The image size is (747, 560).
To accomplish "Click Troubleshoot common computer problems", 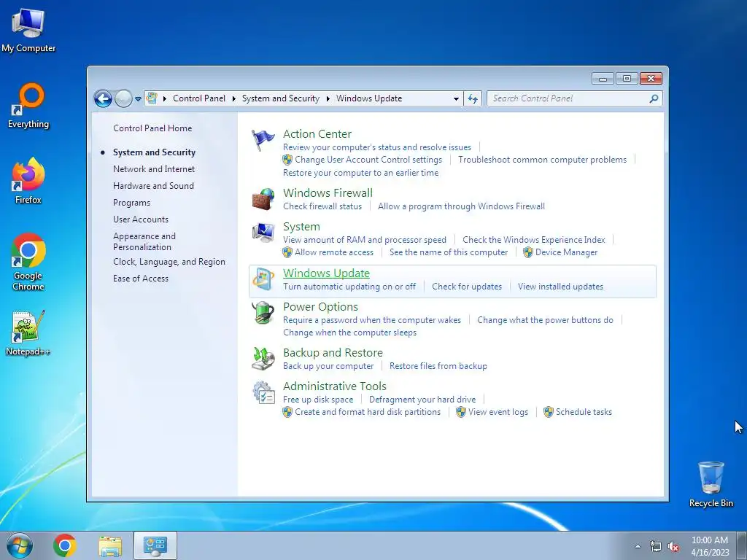I will point(542,160).
